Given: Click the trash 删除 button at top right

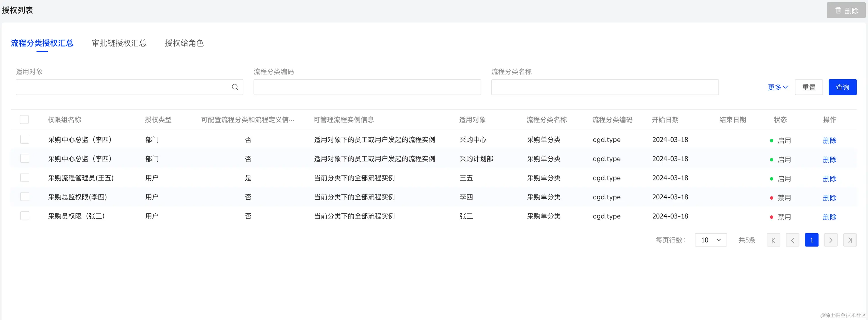Looking at the screenshot, I should (x=846, y=10).
